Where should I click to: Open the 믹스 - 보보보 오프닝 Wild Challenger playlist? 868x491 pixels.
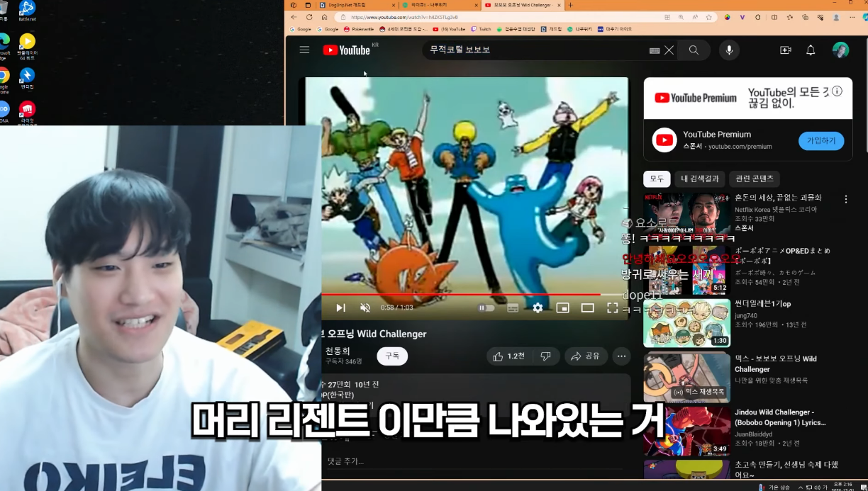776,364
